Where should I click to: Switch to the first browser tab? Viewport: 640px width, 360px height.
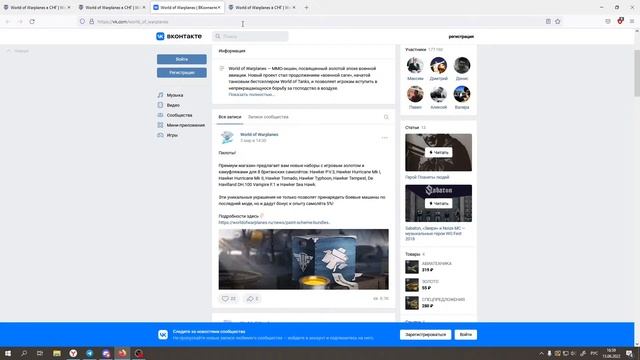37,7
